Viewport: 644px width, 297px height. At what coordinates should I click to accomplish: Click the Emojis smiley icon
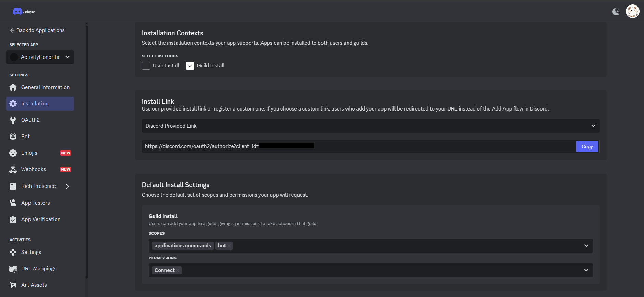click(x=13, y=153)
